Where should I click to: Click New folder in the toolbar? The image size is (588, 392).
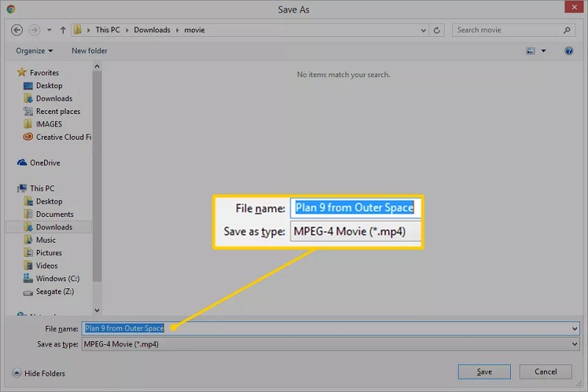click(89, 51)
